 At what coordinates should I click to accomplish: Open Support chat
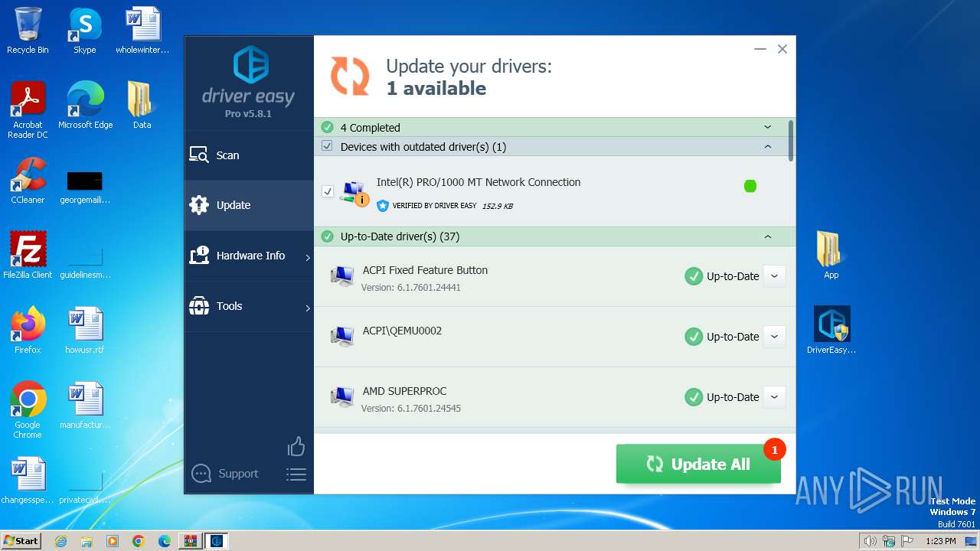(225, 474)
